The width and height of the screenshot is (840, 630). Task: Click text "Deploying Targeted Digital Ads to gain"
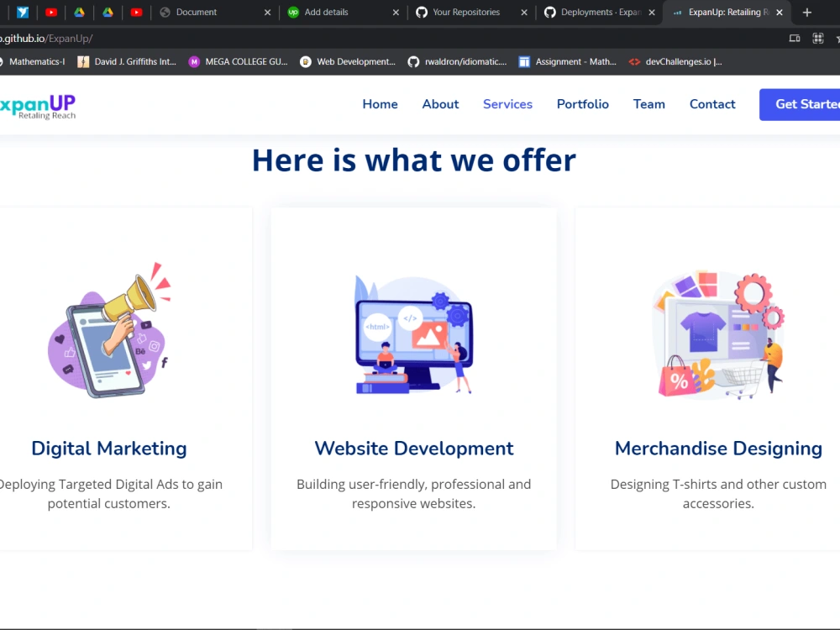(110, 485)
